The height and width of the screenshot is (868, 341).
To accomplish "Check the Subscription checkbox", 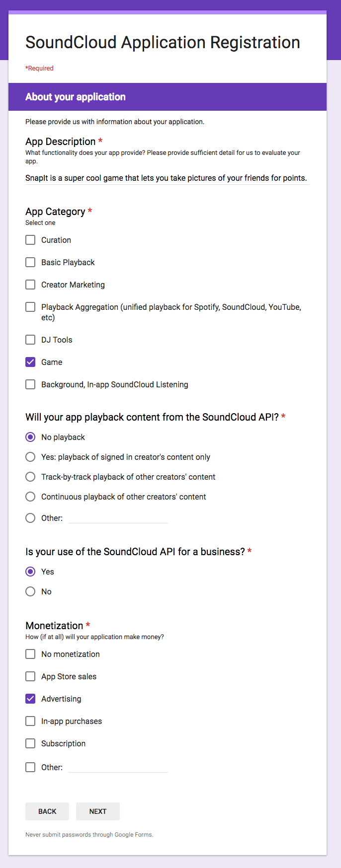I will click(30, 743).
